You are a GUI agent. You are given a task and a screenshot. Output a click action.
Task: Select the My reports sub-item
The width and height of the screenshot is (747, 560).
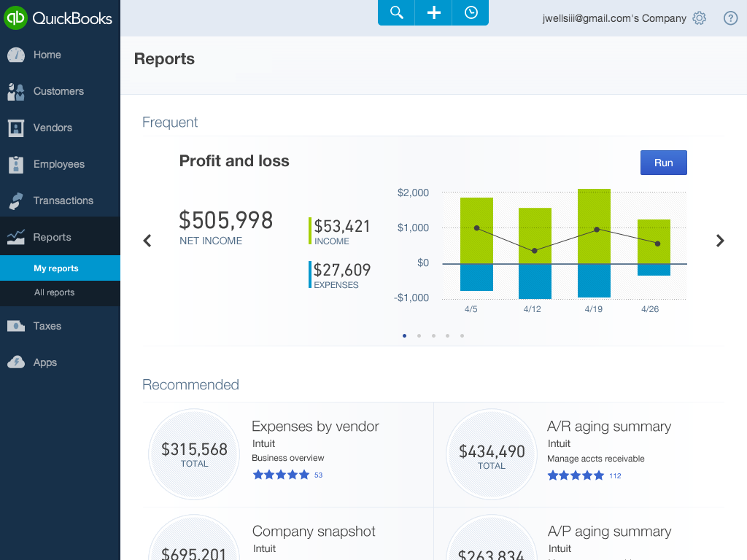pyautogui.click(x=55, y=268)
